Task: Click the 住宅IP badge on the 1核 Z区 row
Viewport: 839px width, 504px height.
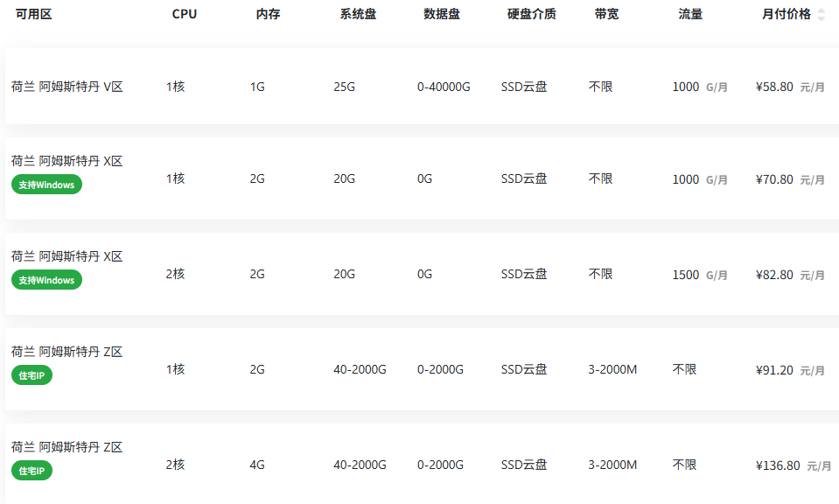Action: [31, 375]
